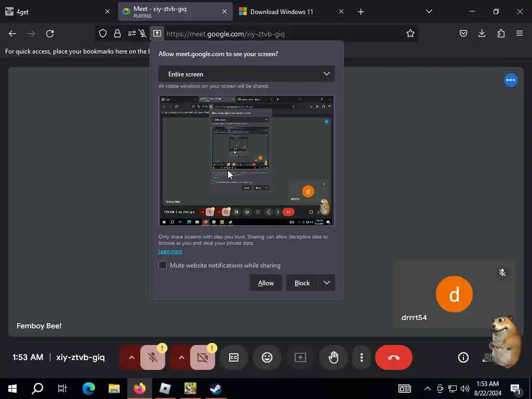
Task: List all tabs dropdown arrow
Action: [429, 11]
